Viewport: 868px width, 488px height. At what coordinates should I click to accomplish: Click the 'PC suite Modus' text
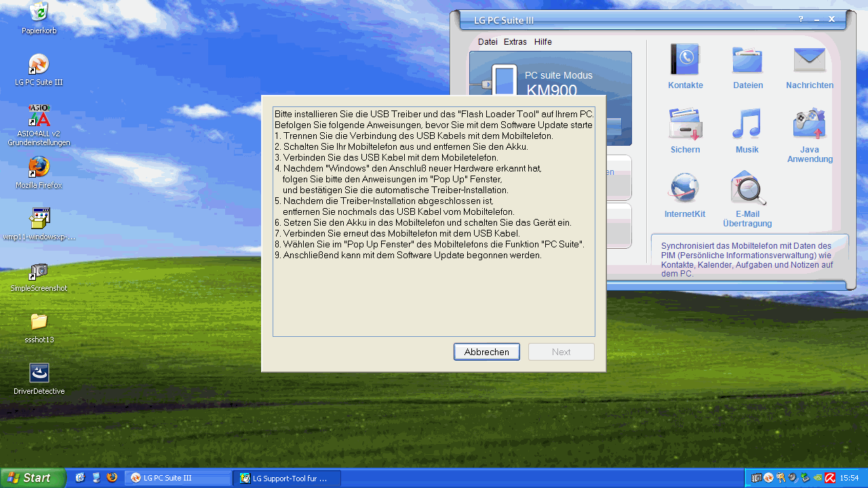pyautogui.click(x=559, y=75)
